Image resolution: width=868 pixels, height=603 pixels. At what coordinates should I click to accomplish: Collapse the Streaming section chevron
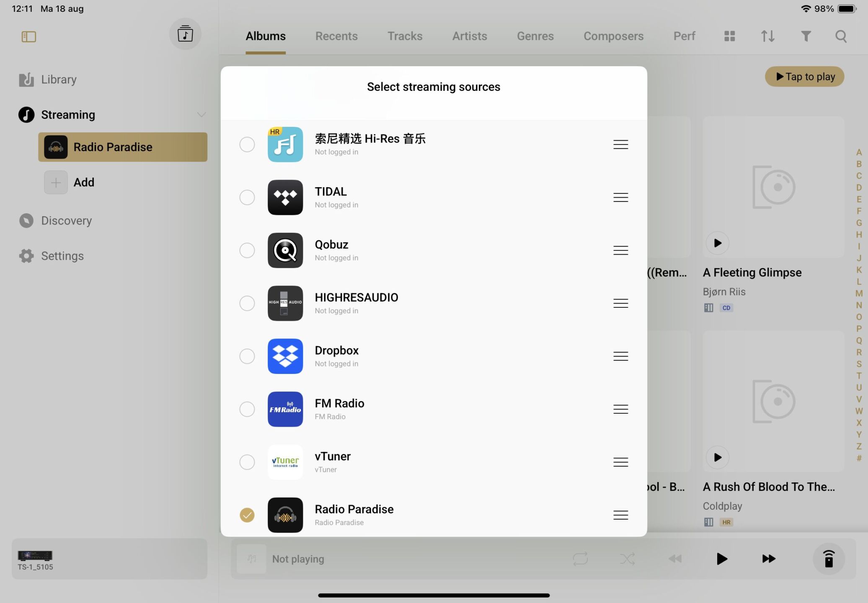(201, 115)
